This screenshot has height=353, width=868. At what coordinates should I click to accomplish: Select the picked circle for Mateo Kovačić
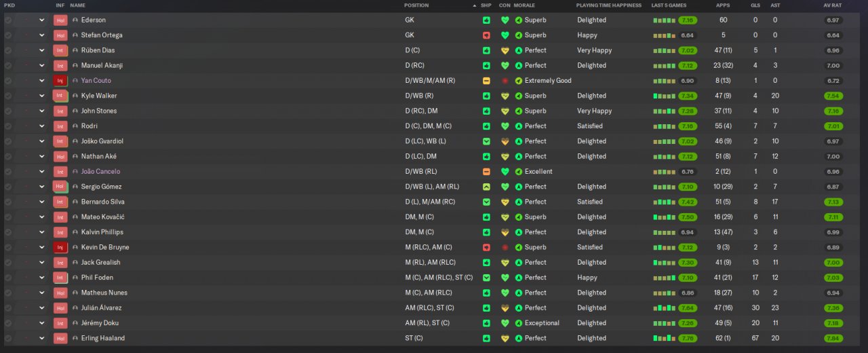pyautogui.click(x=8, y=217)
